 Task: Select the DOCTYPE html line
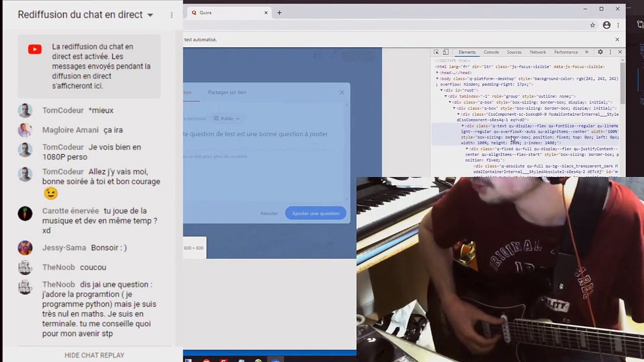[x=453, y=61]
